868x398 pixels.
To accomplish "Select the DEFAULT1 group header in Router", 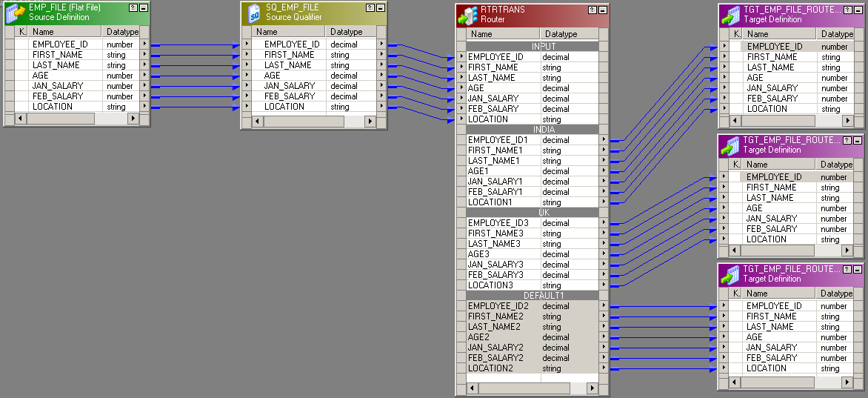I will [544, 295].
